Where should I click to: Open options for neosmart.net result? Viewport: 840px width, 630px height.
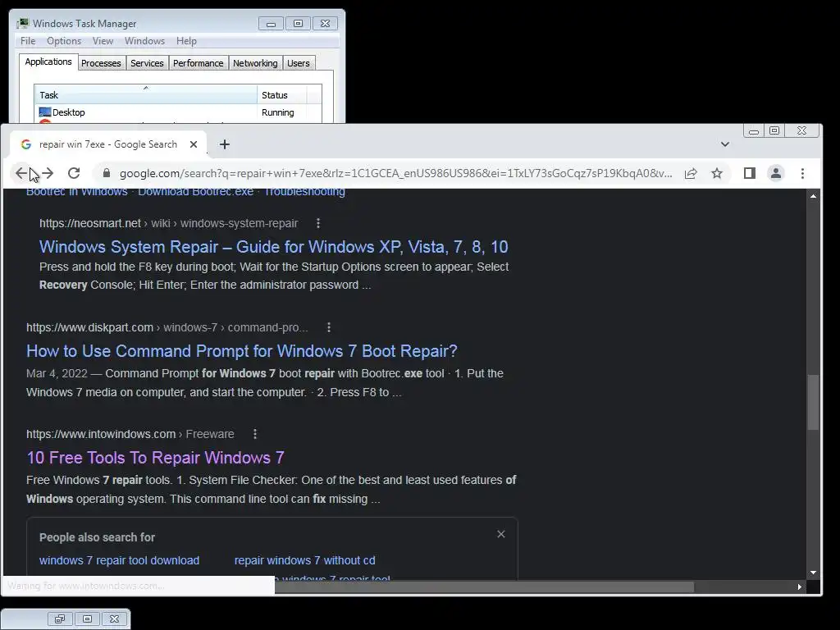click(318, 223)
